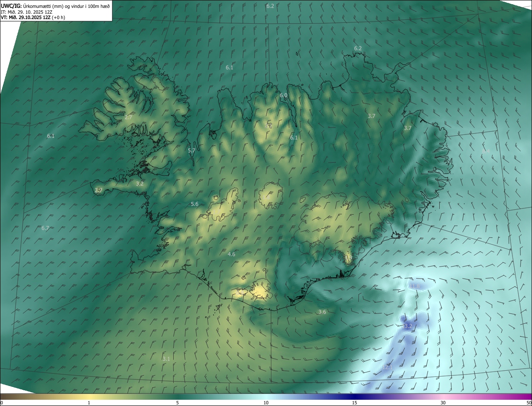Select the 12.1 value label
Image resolution: width=532 pixels, height=406 pixels.
[x=387, y=367]
